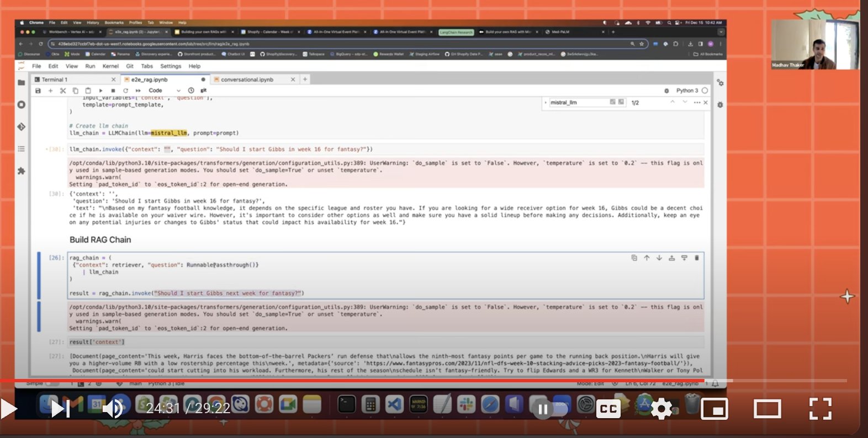Click Python 3 kernel name button
868x438 pixels.
687,90
